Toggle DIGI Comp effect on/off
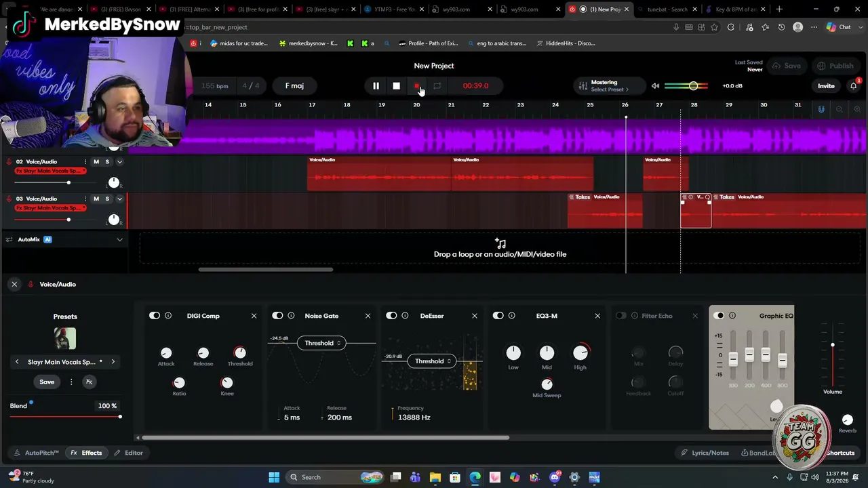Viewport: 868px width, 488px height. [x=155, y=316]
